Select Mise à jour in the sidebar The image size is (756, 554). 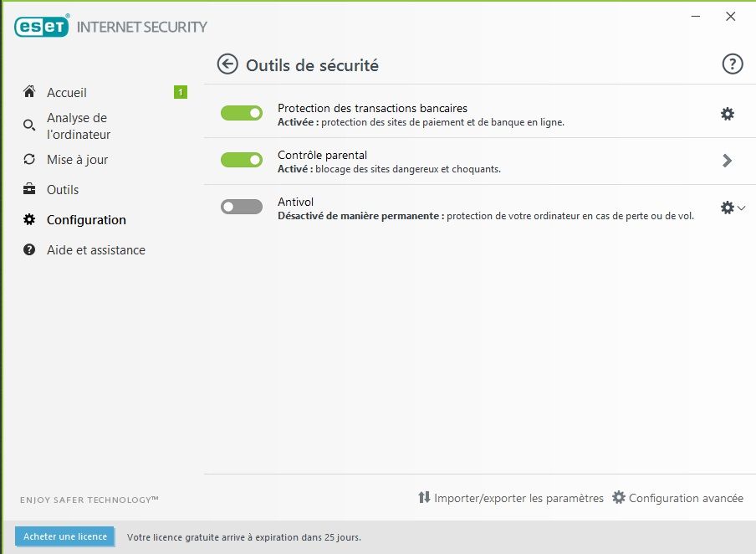[77, 160]
